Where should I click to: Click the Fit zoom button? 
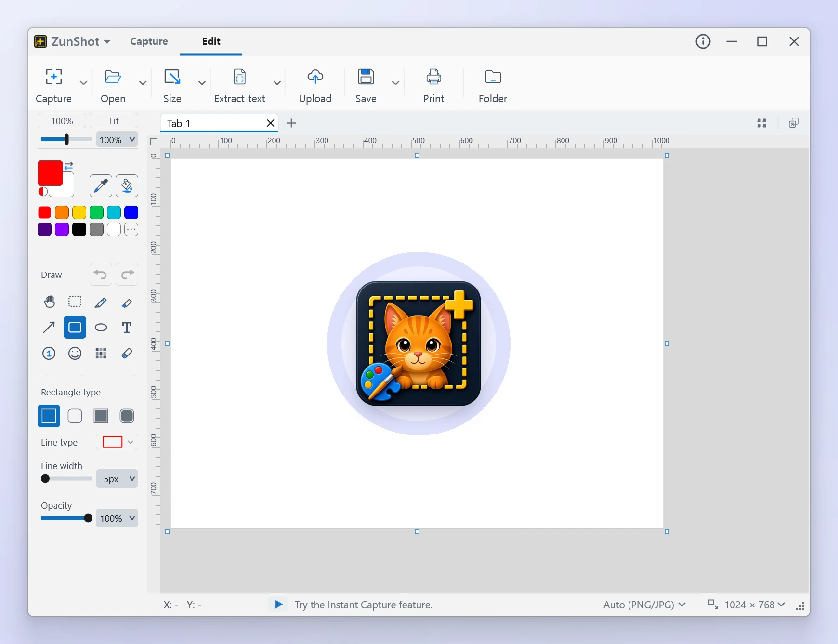[x=114, y=121]
